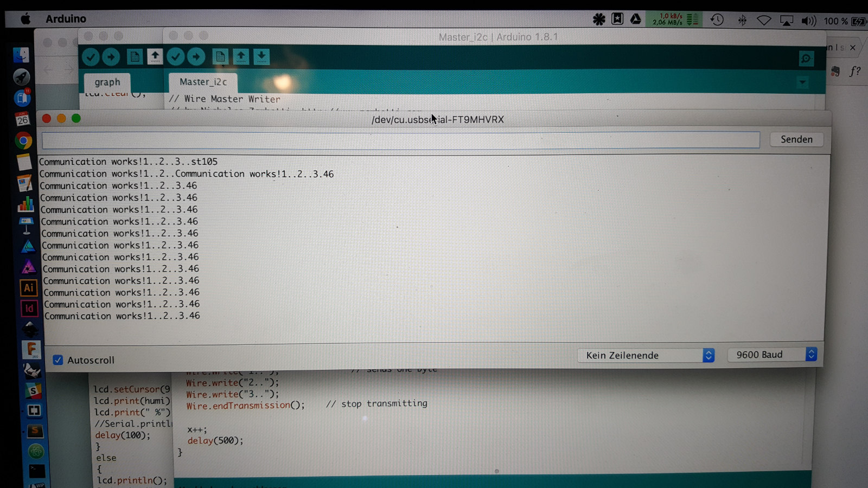Click the delay(500); code line
Viewport: 868px width, 488px height.
tap(215, 441)
